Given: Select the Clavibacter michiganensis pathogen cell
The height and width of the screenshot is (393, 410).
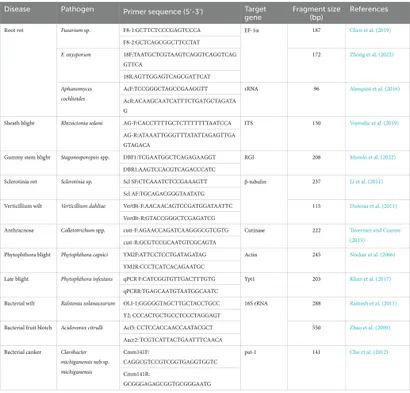Looking at the screenshot, I should (x=85, y=362).
